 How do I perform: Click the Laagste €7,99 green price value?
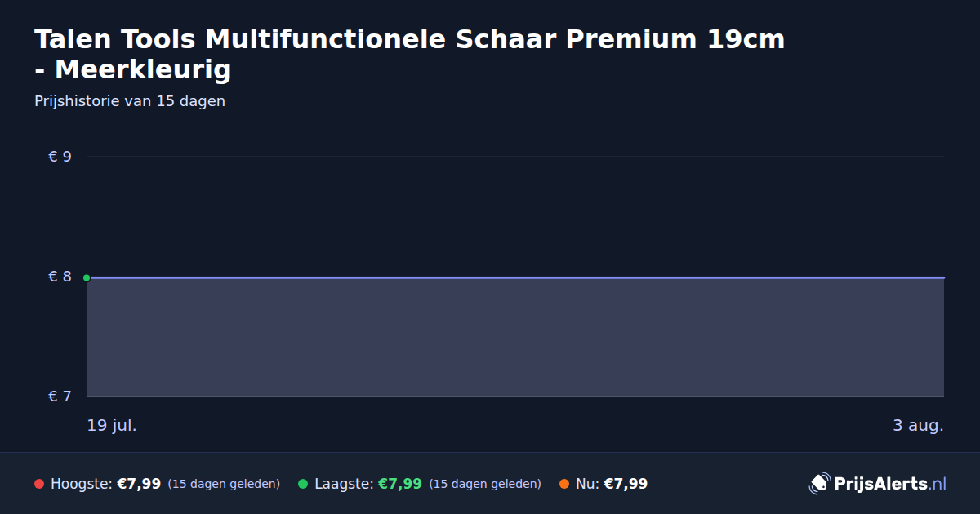click(400, 484)
